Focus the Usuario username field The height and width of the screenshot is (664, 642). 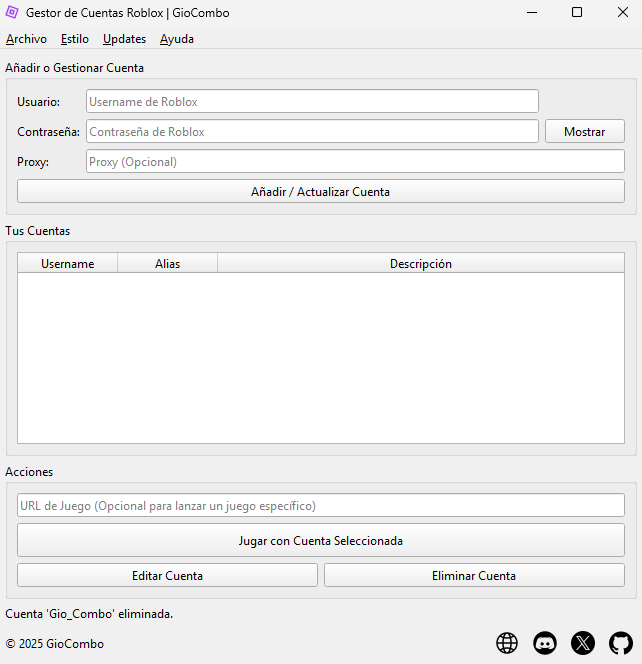(x=312, y=101)
